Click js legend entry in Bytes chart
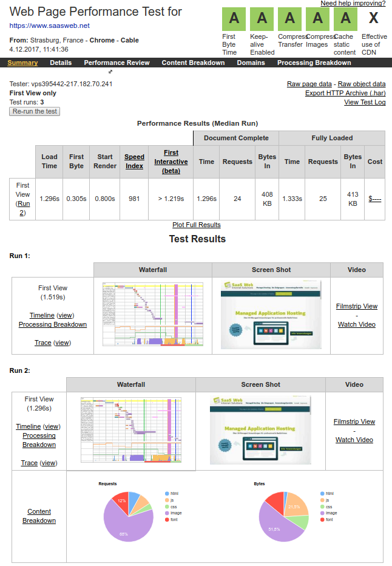 (325, 500)
